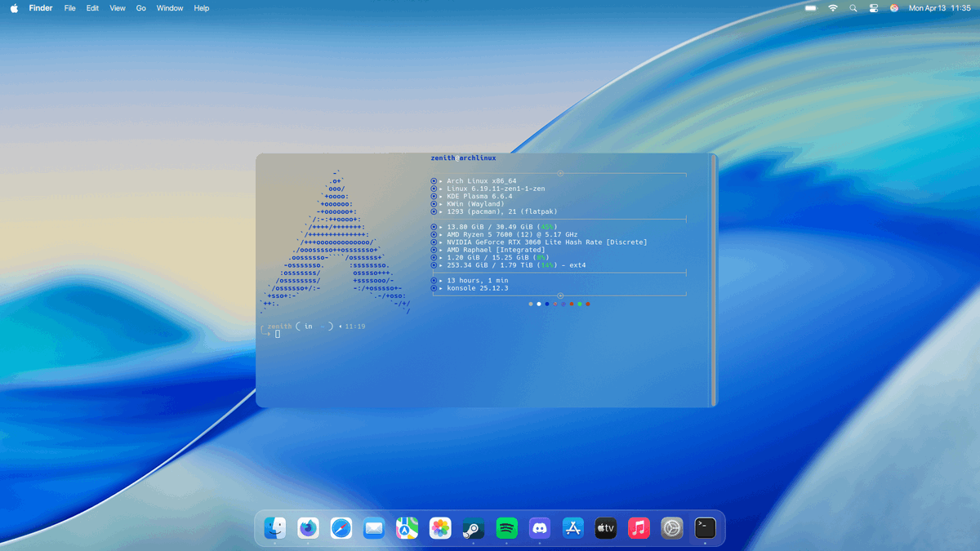
Task: Open the Help menu
Action: coord(202,8)
